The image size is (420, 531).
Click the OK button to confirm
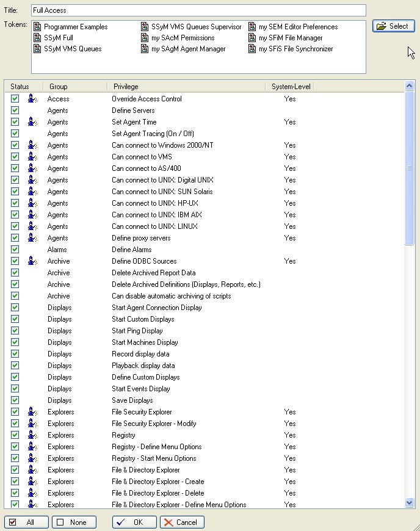(x=134, y=522)
